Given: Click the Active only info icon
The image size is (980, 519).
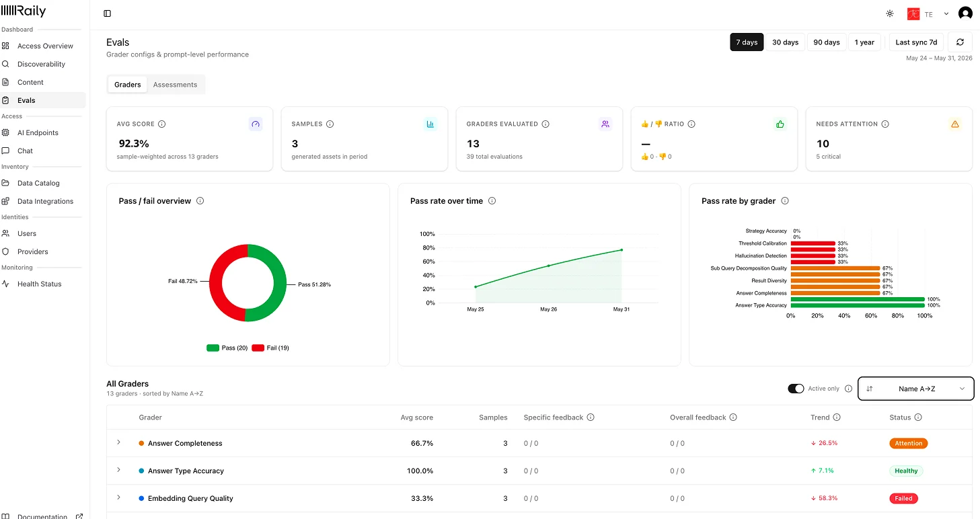Looking at the screenshot, I should 848,389.
